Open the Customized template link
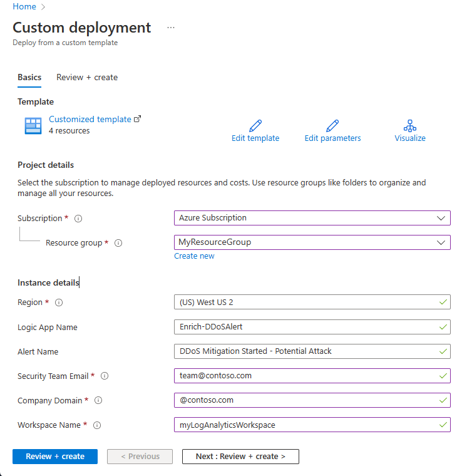 coord(90,119)
